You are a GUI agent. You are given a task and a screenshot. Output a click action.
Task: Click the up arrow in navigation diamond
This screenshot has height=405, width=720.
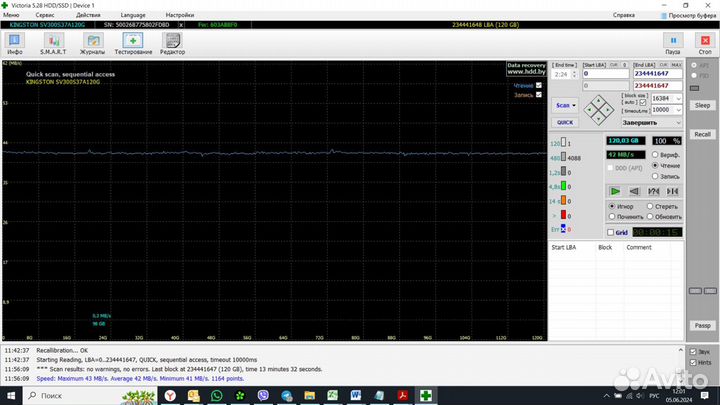(599, 101)
